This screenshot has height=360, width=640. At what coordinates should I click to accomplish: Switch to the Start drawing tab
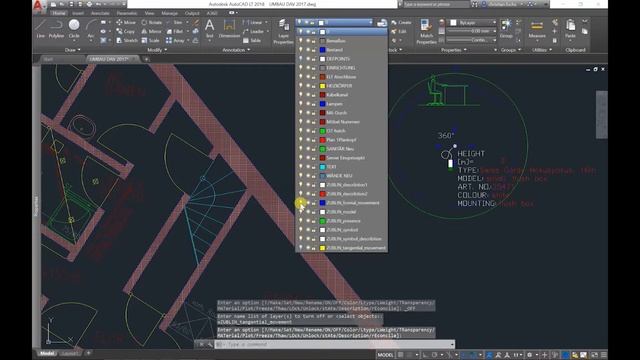click(48, 59)
